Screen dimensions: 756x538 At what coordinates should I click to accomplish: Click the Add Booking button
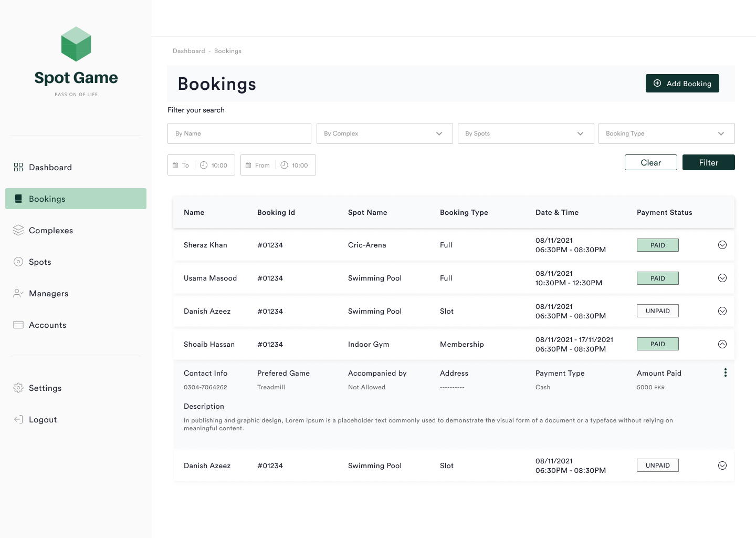coord(682,83)
